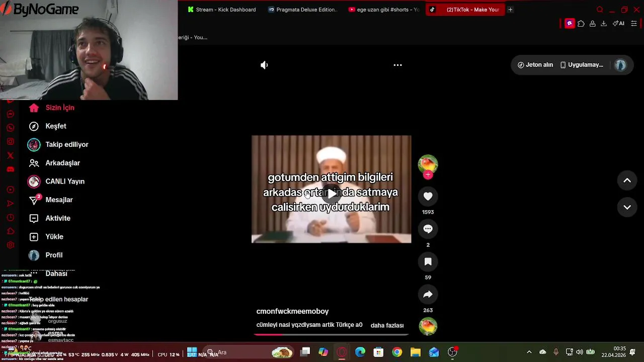Open the three-dot video options menu
The height and width of the screenshot is (362, 644).
[397, 65]
